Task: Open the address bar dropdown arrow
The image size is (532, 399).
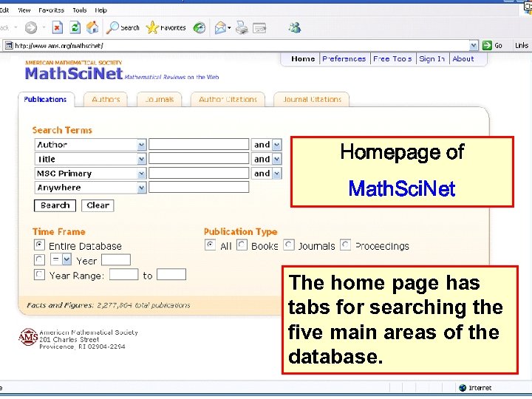Action: (474, 45)
